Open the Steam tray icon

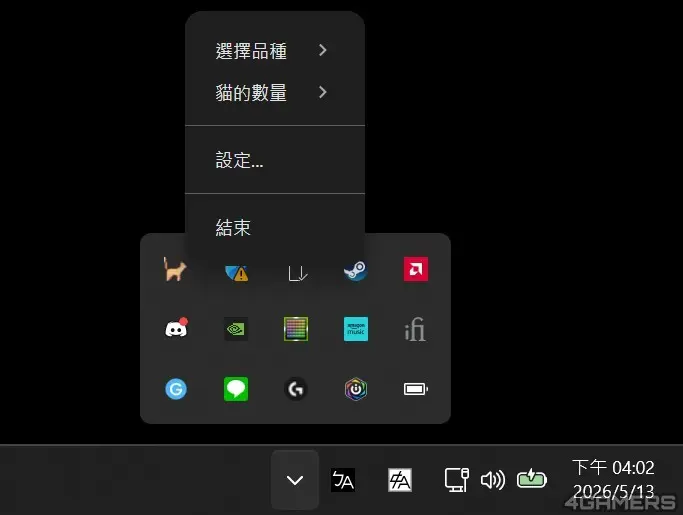click(355, 270)
